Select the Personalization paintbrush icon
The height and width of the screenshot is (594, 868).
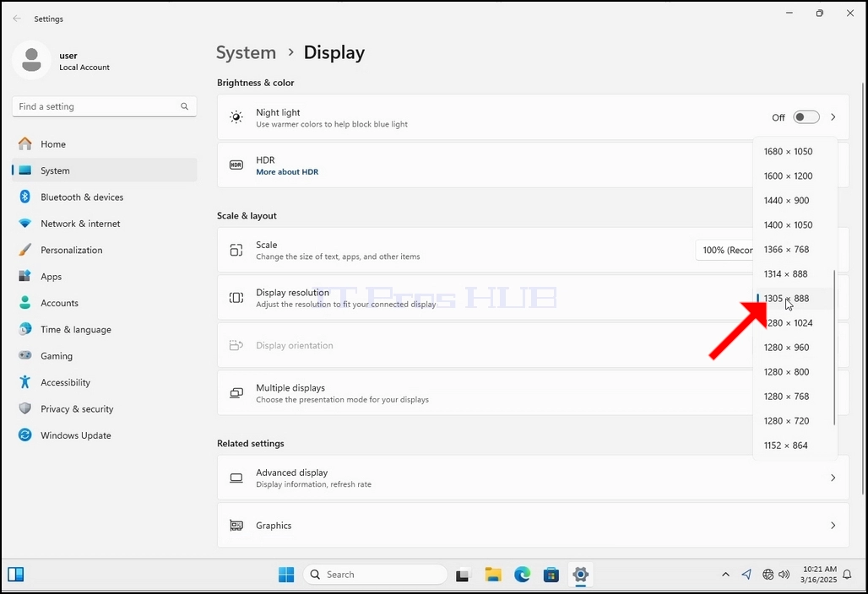[x=25, y=250]
